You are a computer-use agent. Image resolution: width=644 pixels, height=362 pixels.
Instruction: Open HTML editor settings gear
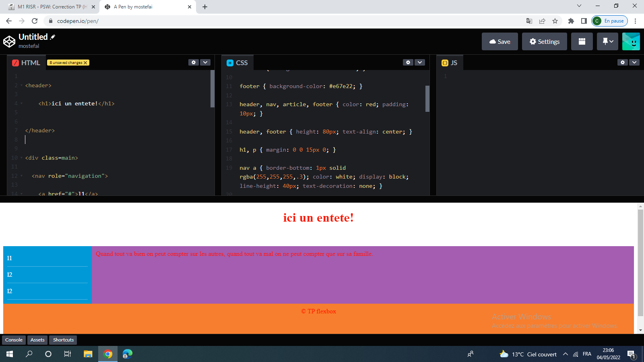(194, 62)
